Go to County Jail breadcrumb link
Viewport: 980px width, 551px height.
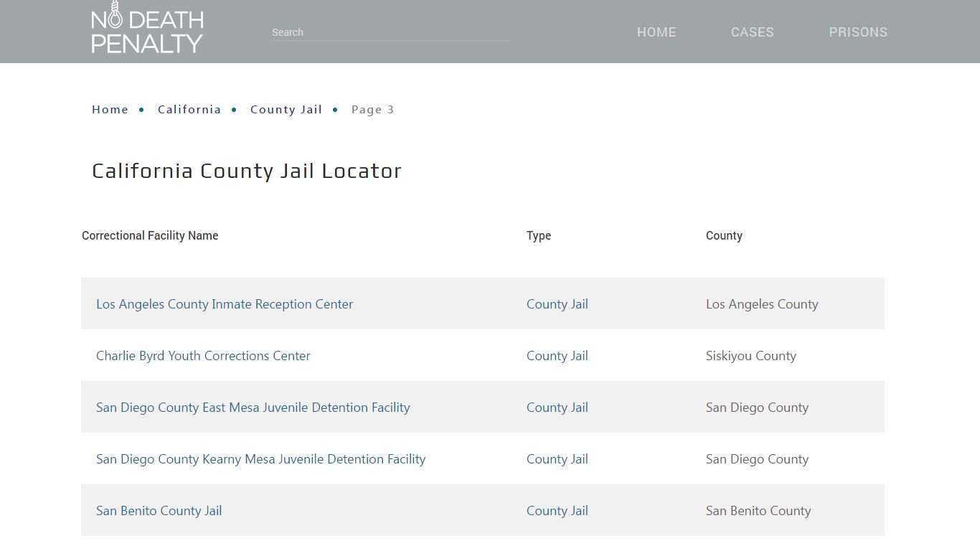286,110
